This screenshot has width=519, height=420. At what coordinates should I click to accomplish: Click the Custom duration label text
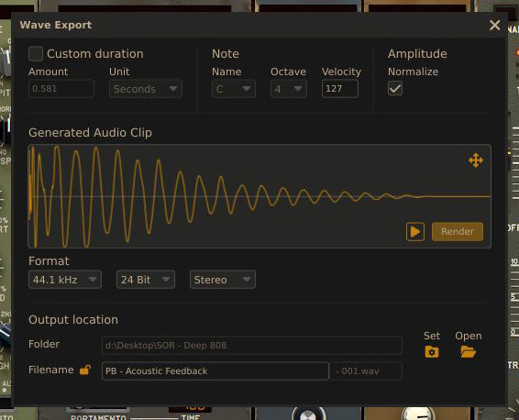coord(95,53)
